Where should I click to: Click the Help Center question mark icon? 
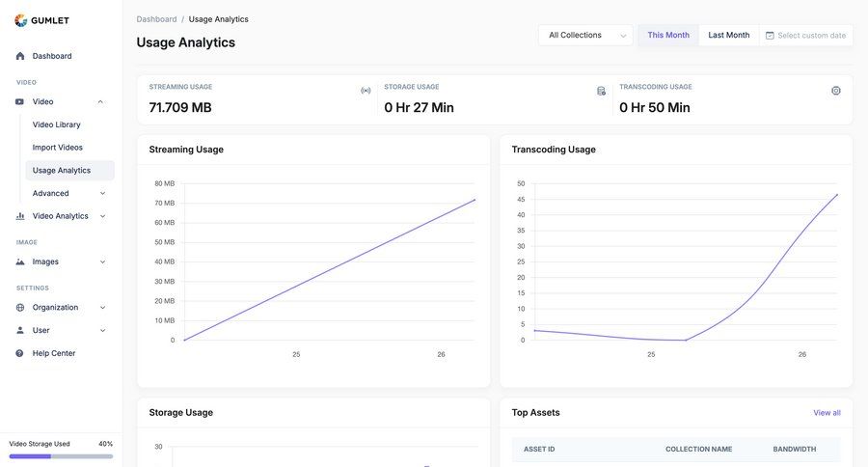tap(20, 353)
